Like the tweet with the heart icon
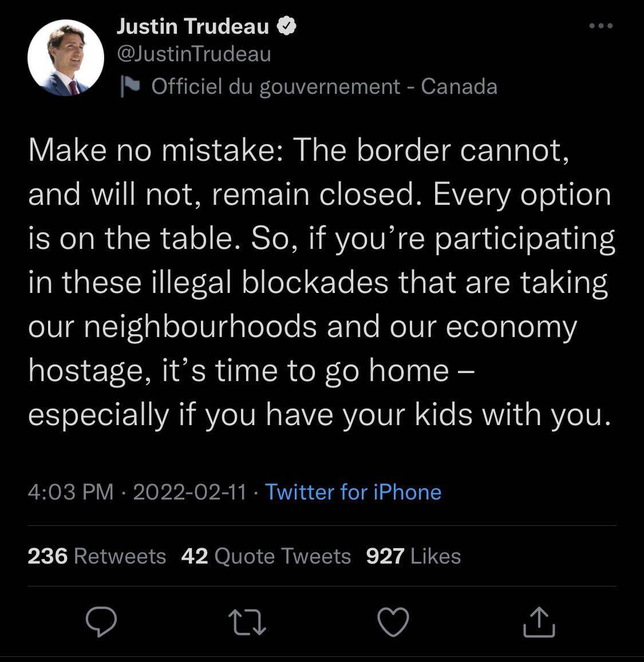Image resolution: width=644 pixels, height=662 pixels. tap(394, 622)
